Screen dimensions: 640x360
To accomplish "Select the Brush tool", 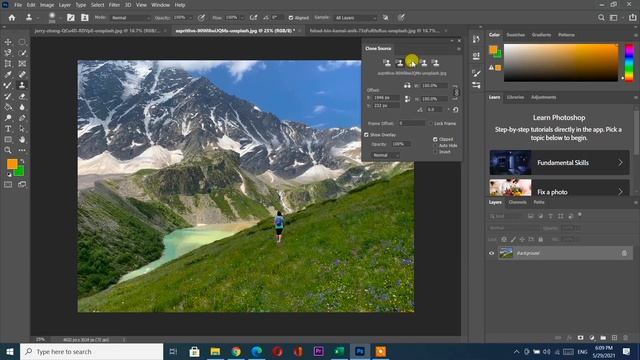I will [8, 85].
